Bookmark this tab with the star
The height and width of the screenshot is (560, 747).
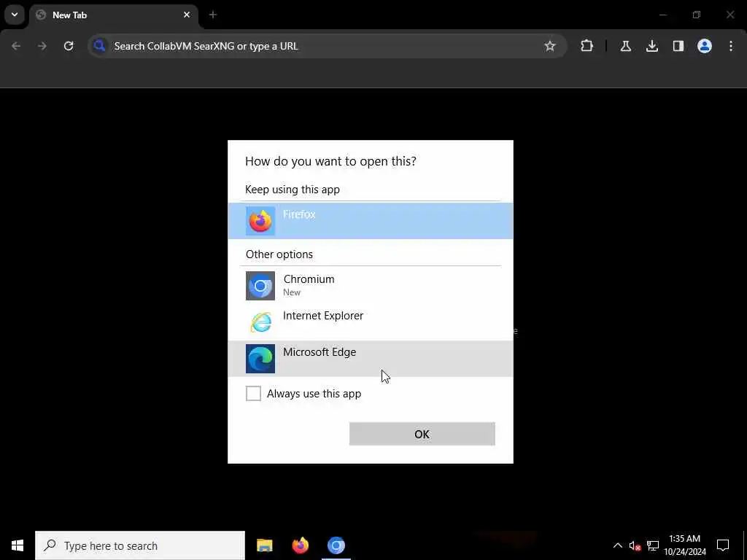550,46
